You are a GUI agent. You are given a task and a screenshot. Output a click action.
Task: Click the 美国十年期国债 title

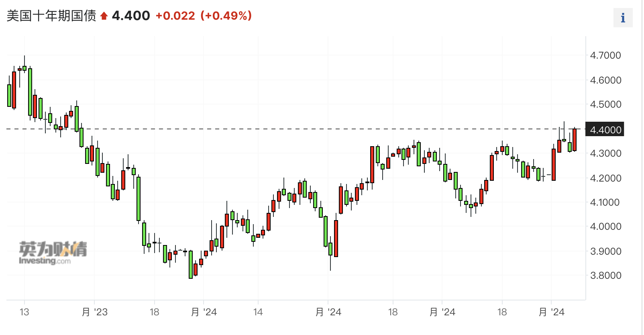[x=51, y=16]
